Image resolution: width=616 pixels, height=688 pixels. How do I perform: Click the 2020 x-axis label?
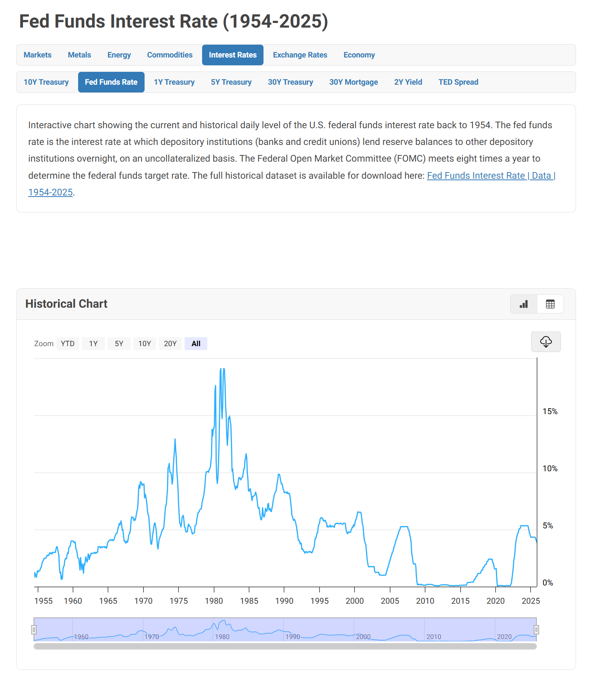(496, 601)
